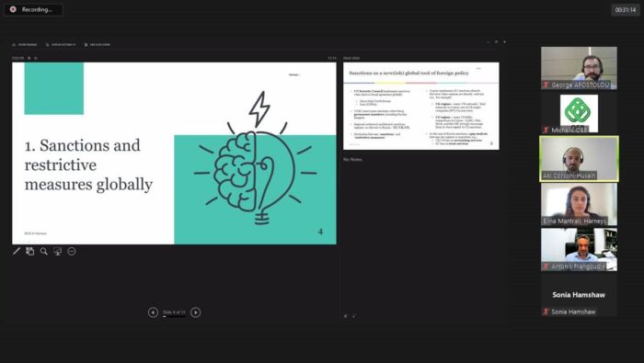
Task: Decrease the notes text size
Action: tap(353, 316)
